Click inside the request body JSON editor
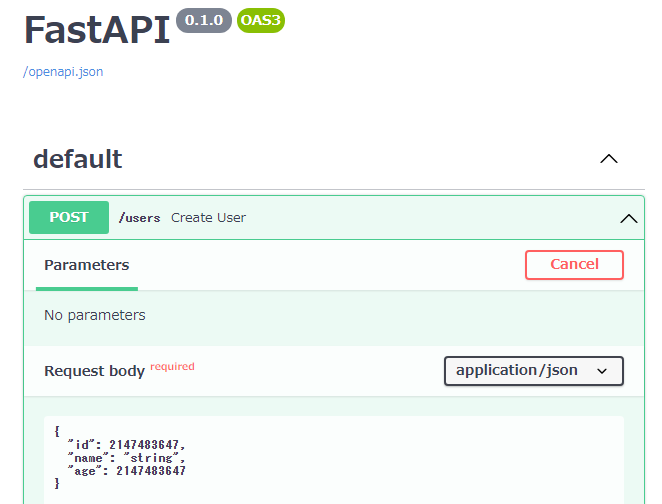 pyautogui.click(x=334, y=460)
